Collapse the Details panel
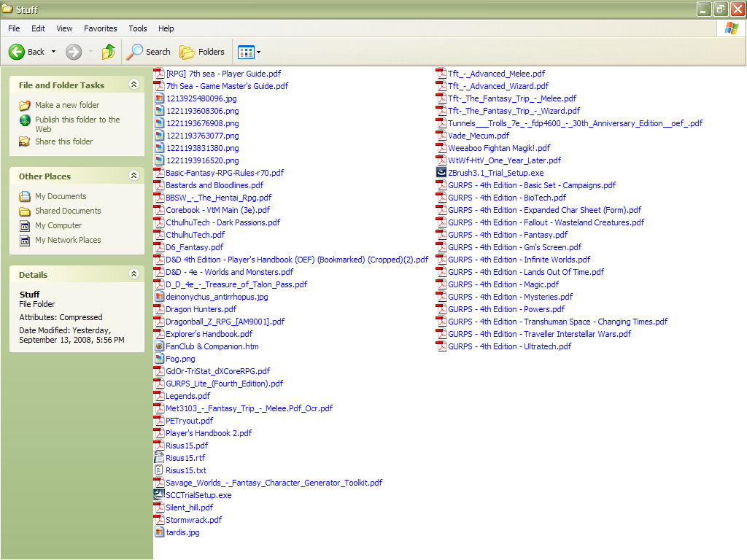The height and width of the screenshot is (560, 747). click(134, 274)
